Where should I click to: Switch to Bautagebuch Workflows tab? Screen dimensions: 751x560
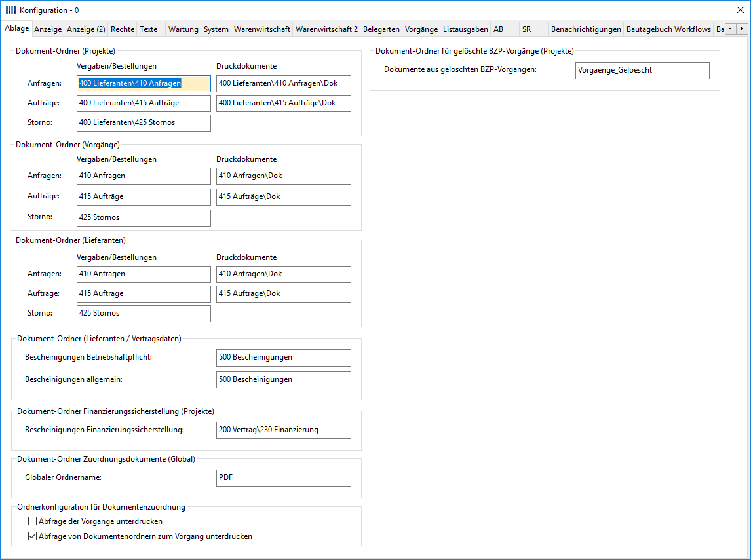point(668,29)
